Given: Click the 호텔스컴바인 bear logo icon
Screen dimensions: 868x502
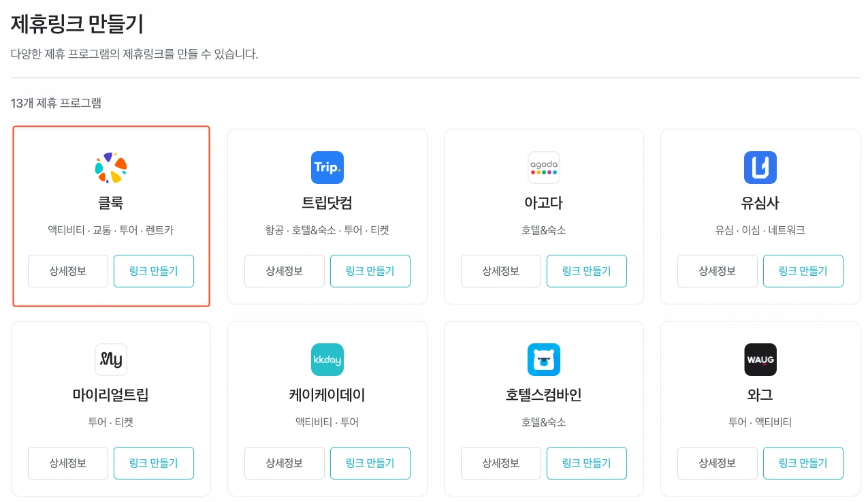Looking at the screenshot, I should click(543, 360).
